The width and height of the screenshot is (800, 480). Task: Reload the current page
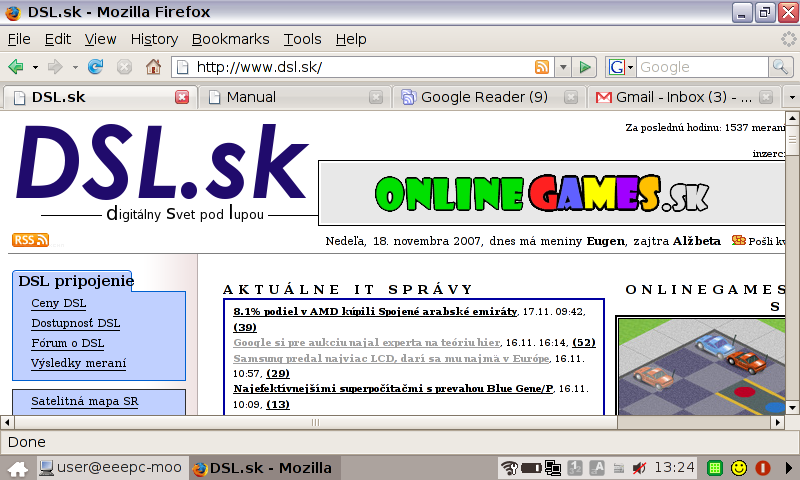click(x=95, y=67)
